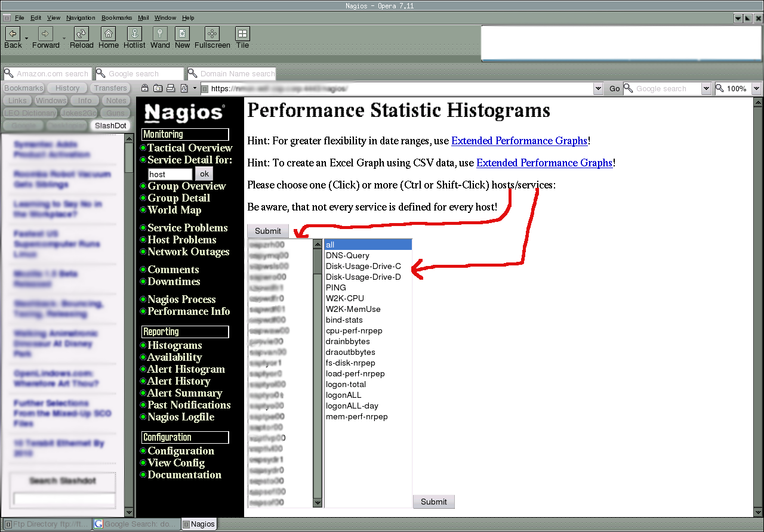Select the SlashDot panel tab
764x532 pixels.
pos(110,125)
